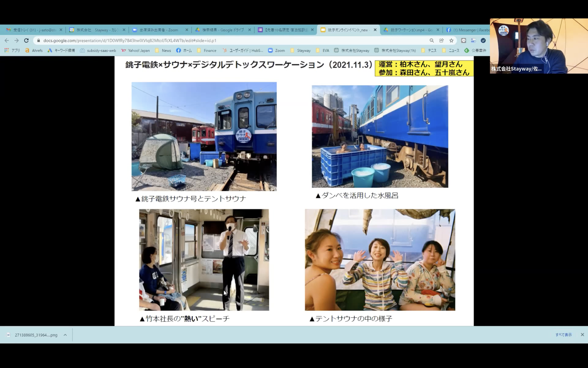Click the caption ダンベを活用した水風呂
Viewport: 588px width, 368px height.
point(357,195)
